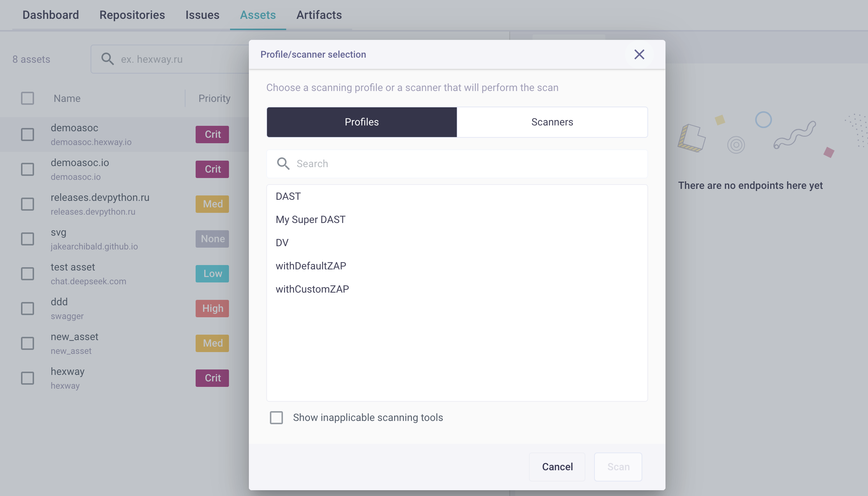Go to the Artifacts tab
The width and height of the screenshot is (868, 496).
(x=319, y=15)
